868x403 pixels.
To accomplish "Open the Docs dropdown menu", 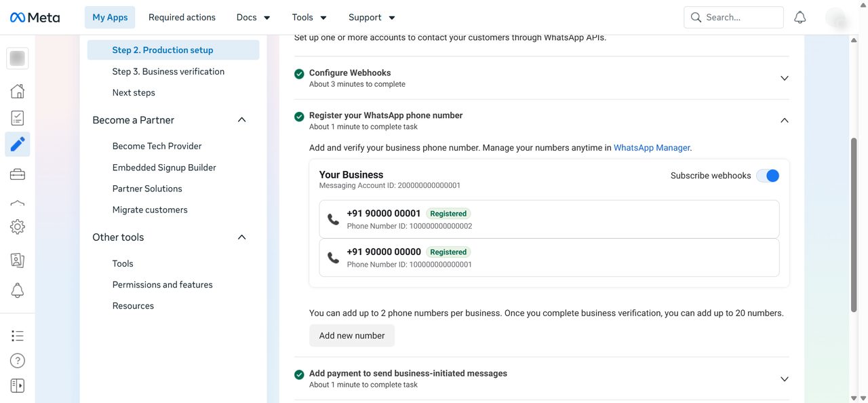I will click(254, 18).
